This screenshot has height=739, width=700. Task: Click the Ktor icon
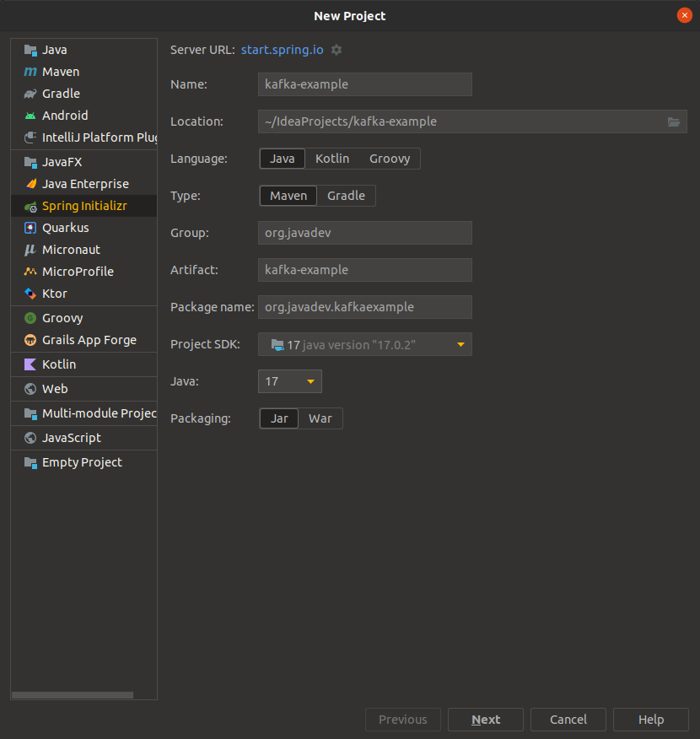[x=30, y=294]
